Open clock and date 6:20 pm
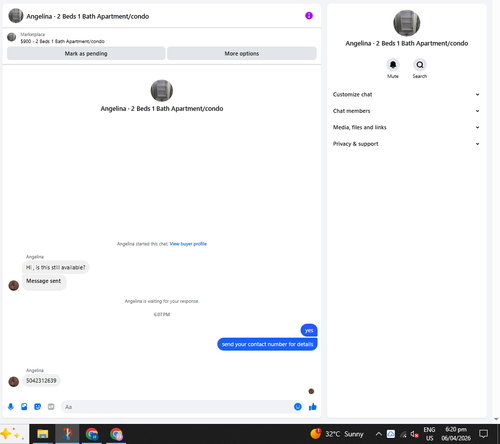 pyautogui.click(x=456, y=434)
